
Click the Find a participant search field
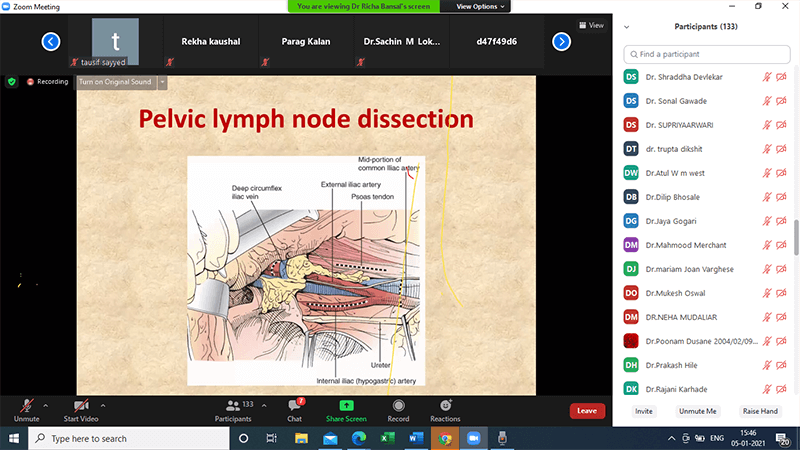click(x=706, y=53)
